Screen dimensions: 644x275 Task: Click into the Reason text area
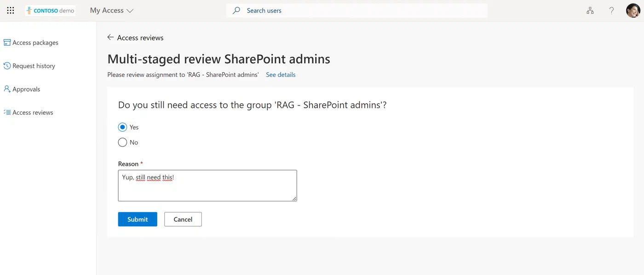click(207, 186)
